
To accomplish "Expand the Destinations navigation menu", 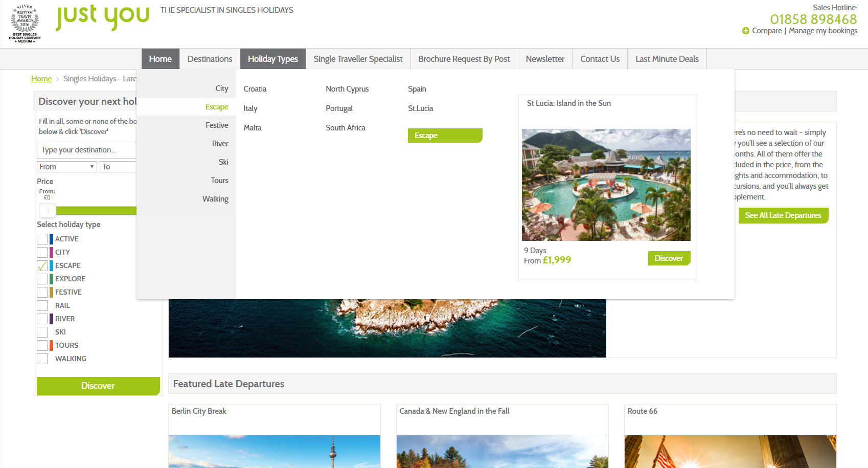I will pos(210,59).
